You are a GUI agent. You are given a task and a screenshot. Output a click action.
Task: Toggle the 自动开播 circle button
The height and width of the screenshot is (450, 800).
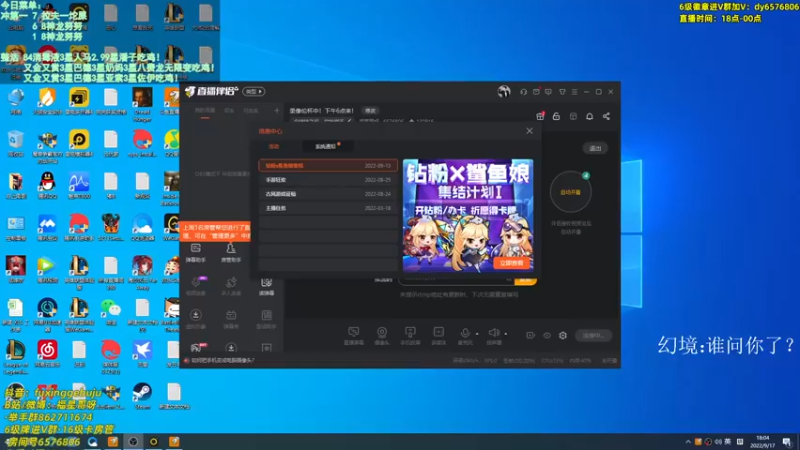tap(570, 192)
